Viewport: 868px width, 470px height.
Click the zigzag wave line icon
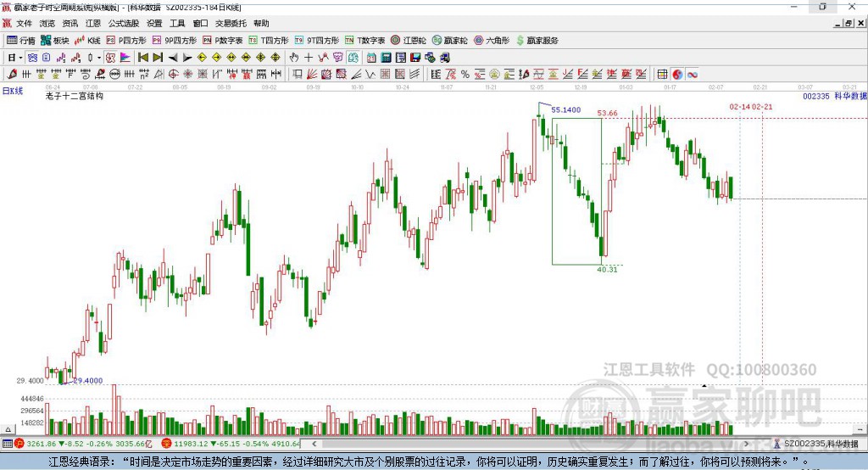point(370,75)
